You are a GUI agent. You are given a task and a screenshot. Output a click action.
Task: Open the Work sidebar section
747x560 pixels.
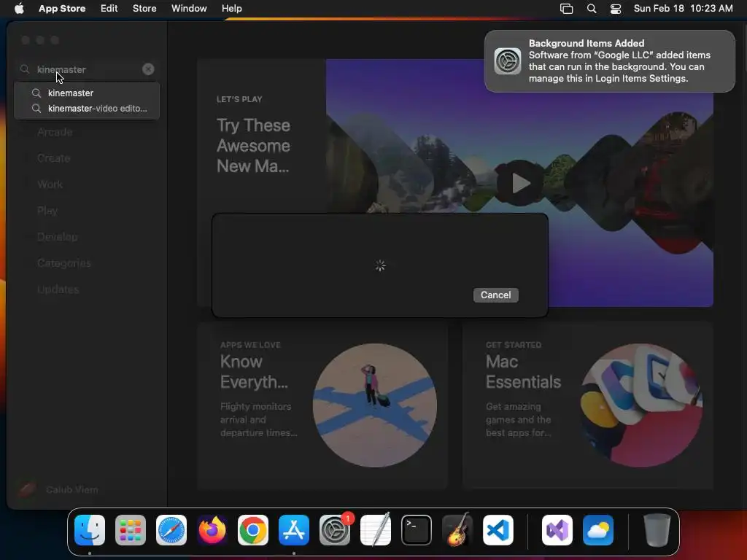(x=50, y=184)
